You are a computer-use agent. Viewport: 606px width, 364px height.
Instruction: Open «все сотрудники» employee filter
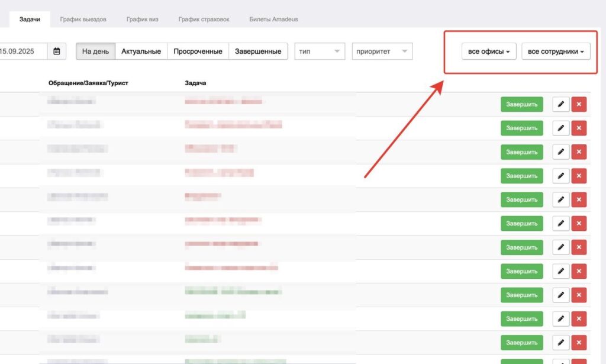(x=556, y=52)
